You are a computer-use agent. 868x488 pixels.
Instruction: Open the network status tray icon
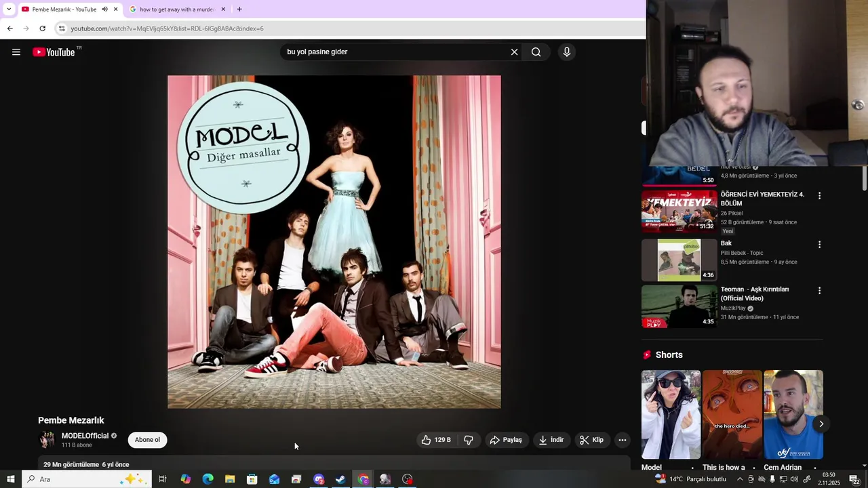tap(783, 479)
